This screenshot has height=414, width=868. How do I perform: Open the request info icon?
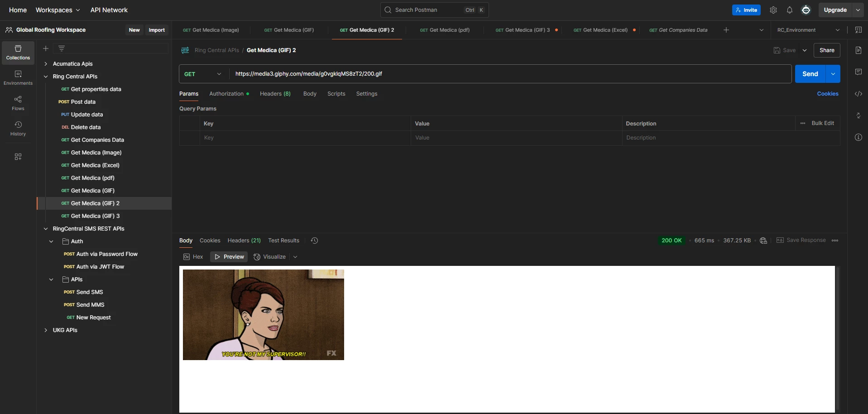(858, 137)
